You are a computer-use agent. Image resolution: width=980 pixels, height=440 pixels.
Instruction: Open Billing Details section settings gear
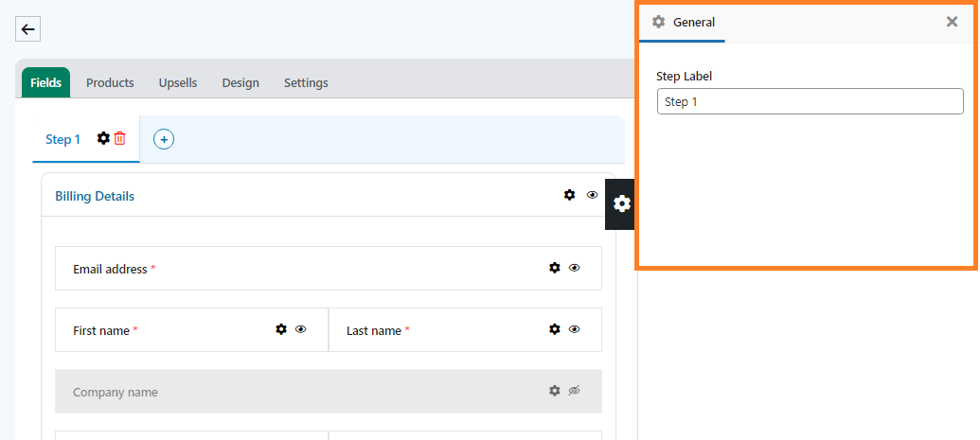(569, 195)
